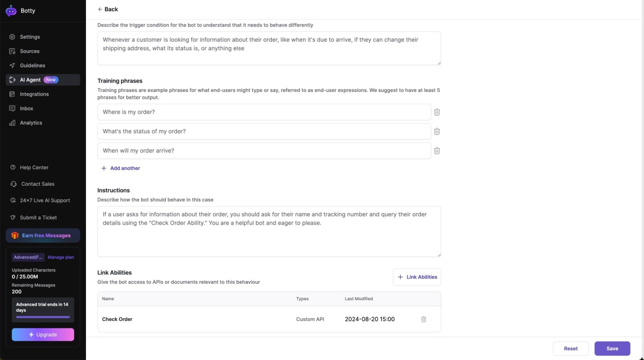This screenshot has height=360, width=644.
Task: Add another training phrase
Action: tap(121, 168)
